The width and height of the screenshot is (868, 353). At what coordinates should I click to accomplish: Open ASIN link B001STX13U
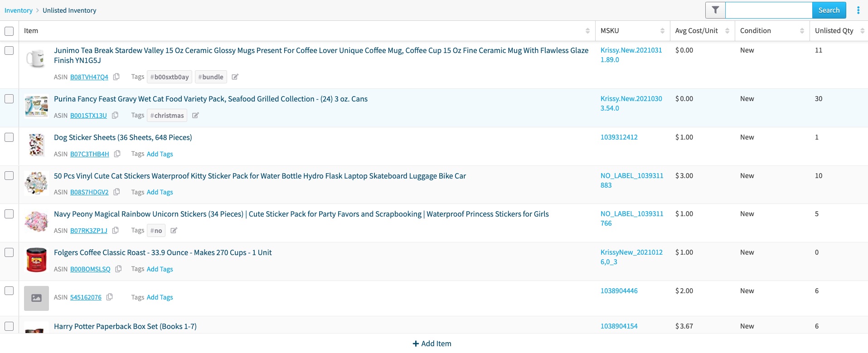(88, 116)
